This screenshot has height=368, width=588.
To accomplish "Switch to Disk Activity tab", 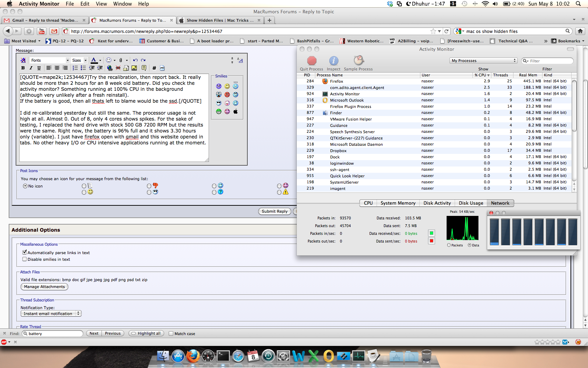I will tap(437, 203).
